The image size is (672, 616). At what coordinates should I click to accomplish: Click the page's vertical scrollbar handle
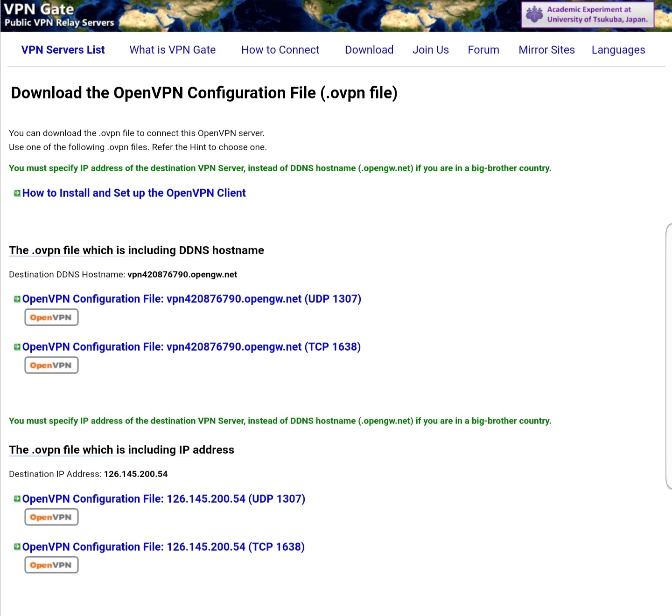(x=669, y=357)
